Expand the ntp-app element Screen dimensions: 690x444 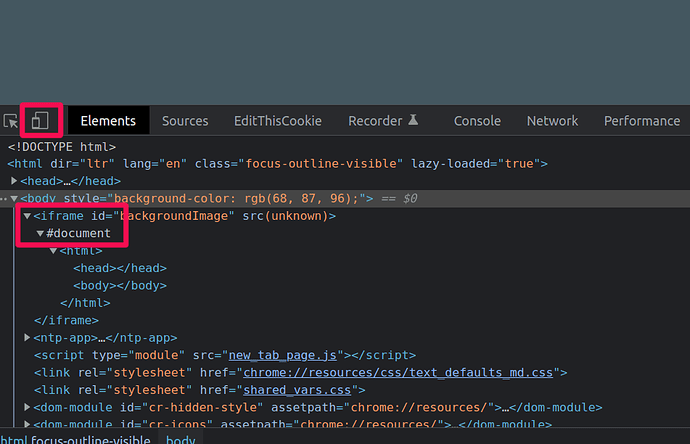[x=28, y=338]
